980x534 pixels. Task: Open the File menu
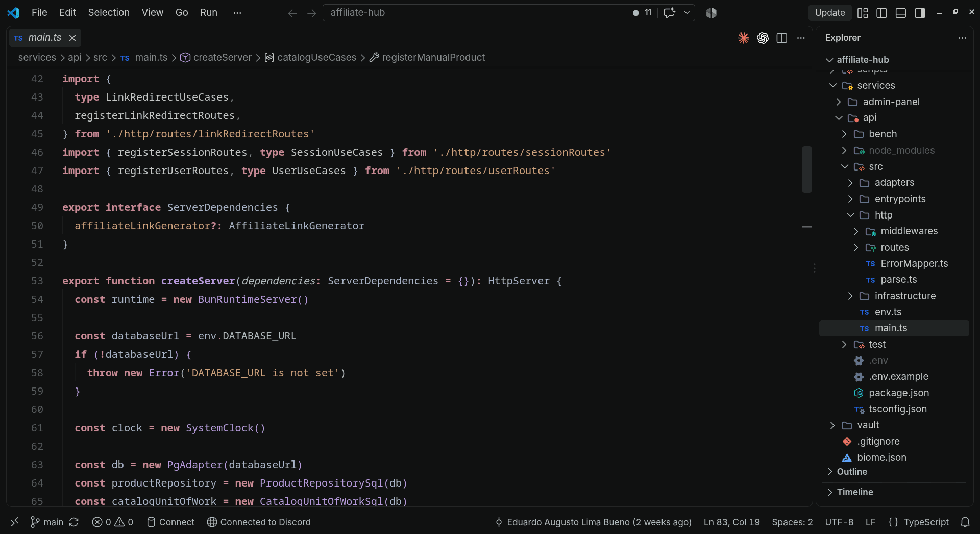coord(39,12)
